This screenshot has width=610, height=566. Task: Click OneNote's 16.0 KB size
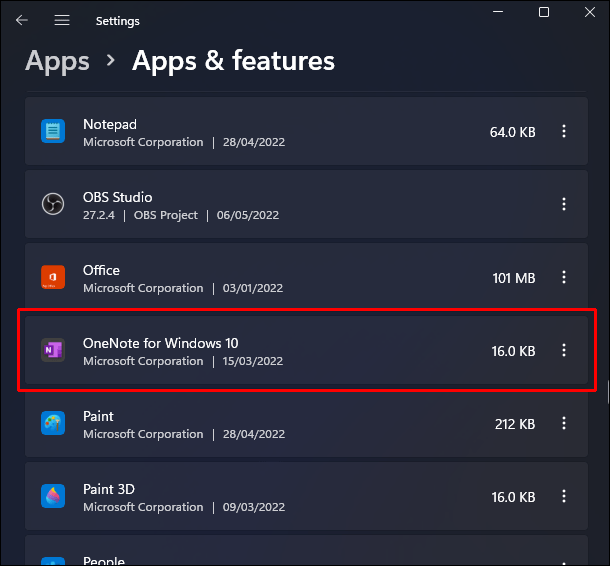pos(513,351)
